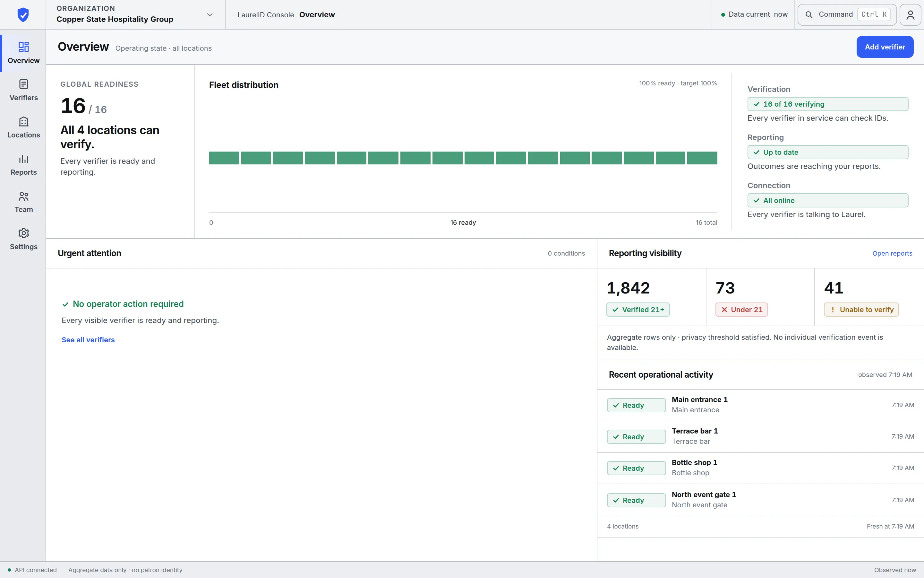The width and height of the screenshot is (924, 578).
Task: Open the Verifiers sidebar icon
Action: click(x=24, y=84)
